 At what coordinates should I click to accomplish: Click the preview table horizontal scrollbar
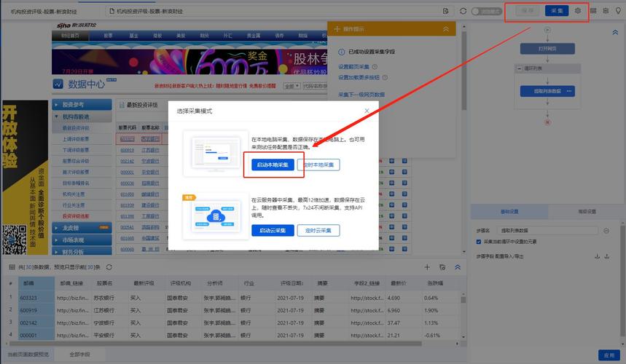coord(216,344)
